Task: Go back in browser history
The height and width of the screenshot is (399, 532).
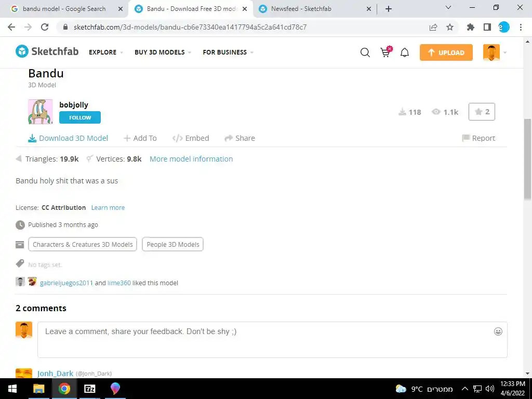Action: tap(11, 27)
